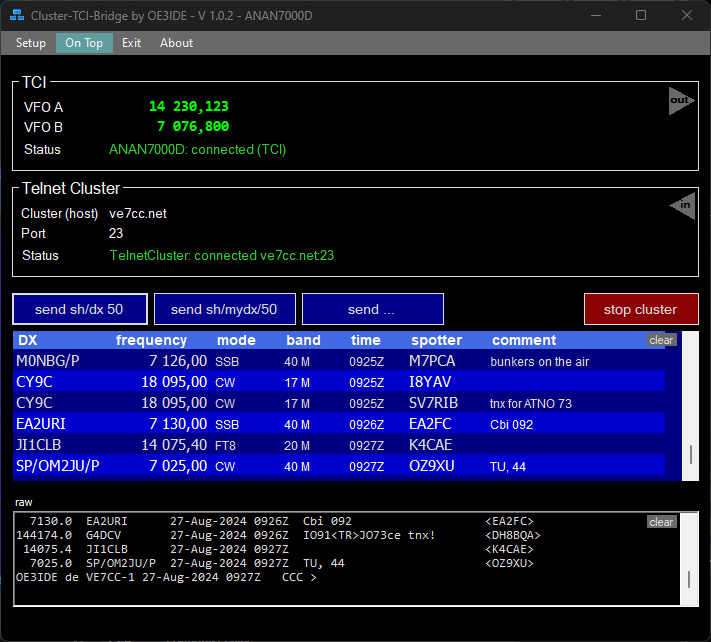
Task: Click the time column header
Action: [x=365, y=340]
